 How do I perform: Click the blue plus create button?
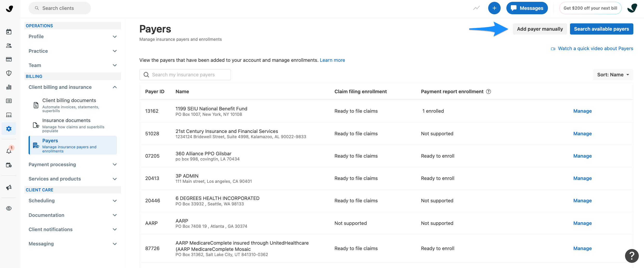tap(494, 8)
